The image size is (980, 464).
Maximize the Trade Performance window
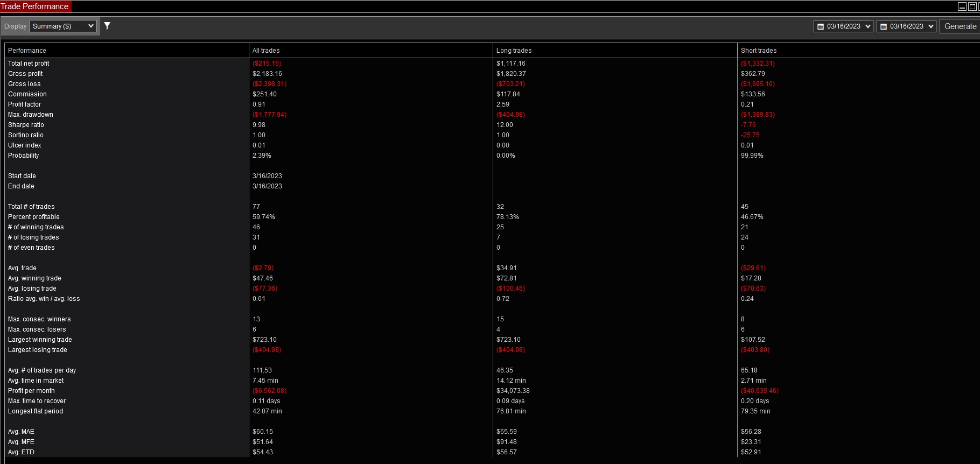[x=972, y=6]
